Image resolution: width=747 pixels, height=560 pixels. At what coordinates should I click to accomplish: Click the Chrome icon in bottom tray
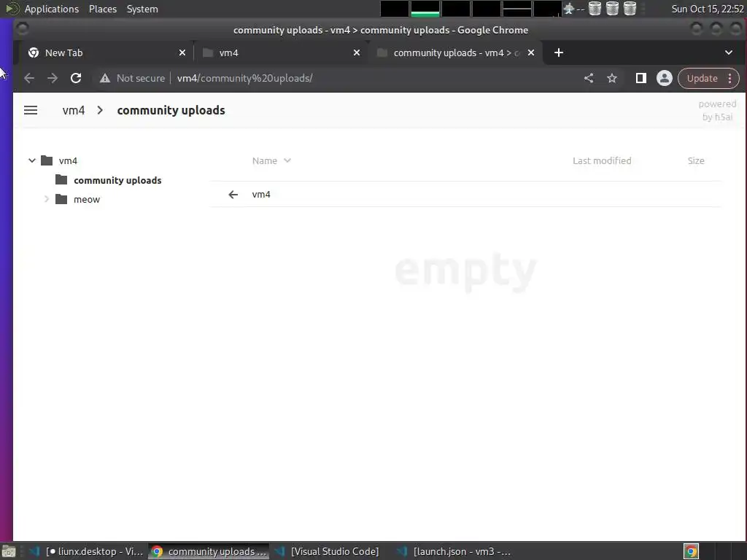[691, 551]
